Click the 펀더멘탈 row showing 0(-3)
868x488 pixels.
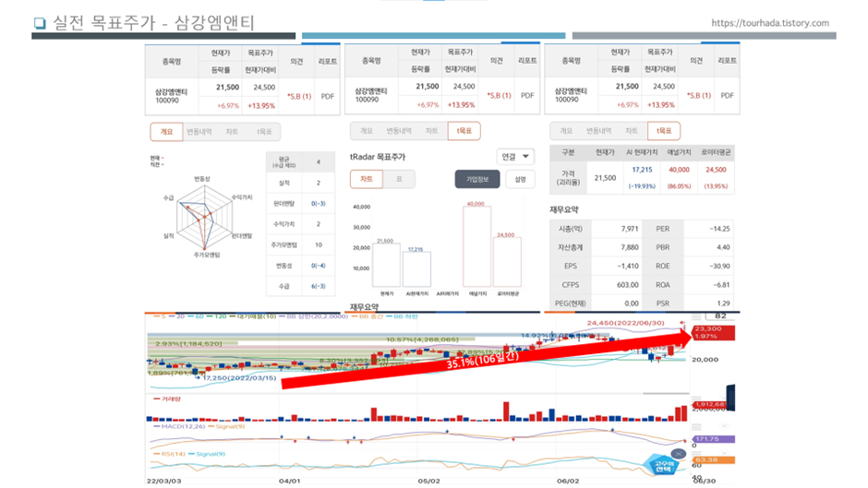(301, 204)
